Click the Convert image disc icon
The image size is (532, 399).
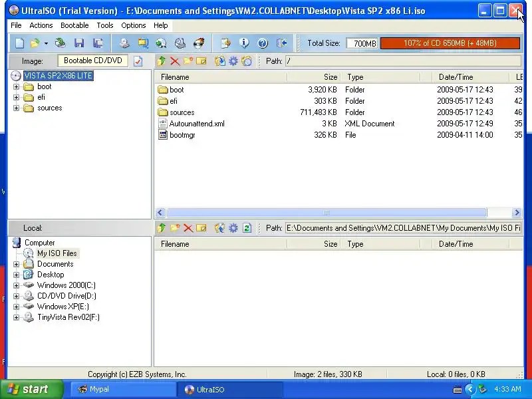[x=161, y=43]
